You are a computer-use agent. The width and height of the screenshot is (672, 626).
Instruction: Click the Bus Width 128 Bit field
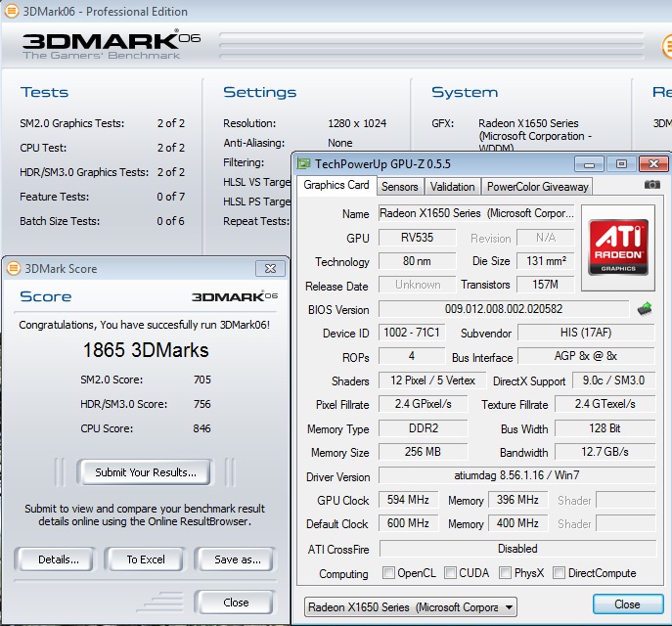click(x=605, y=428)
